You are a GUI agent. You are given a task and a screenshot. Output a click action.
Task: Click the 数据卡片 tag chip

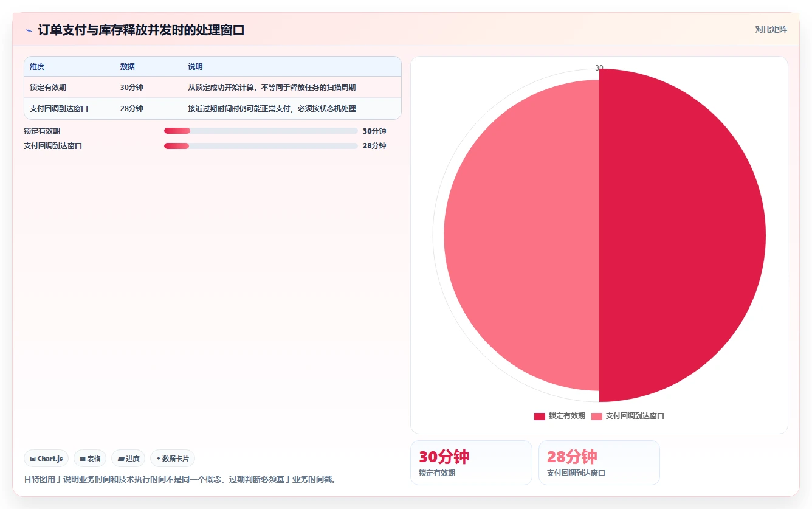(173, 459)
